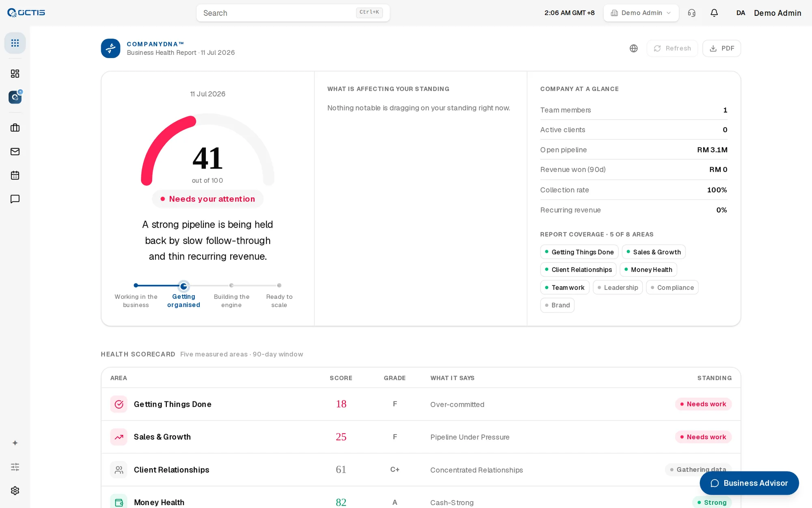The height and width of the screenshot is (508, 812).
Task: Click the GRADE column header
Action: [x=395, y=378]
